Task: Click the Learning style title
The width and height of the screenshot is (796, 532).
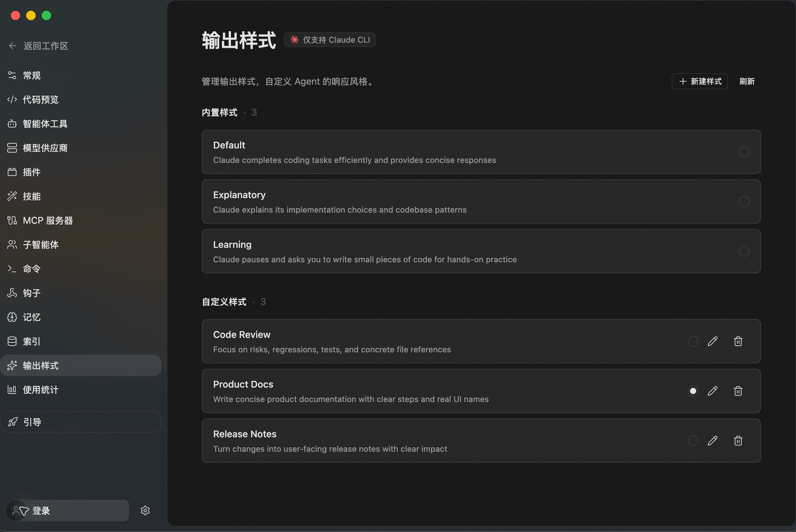Action: pos(232,245)
